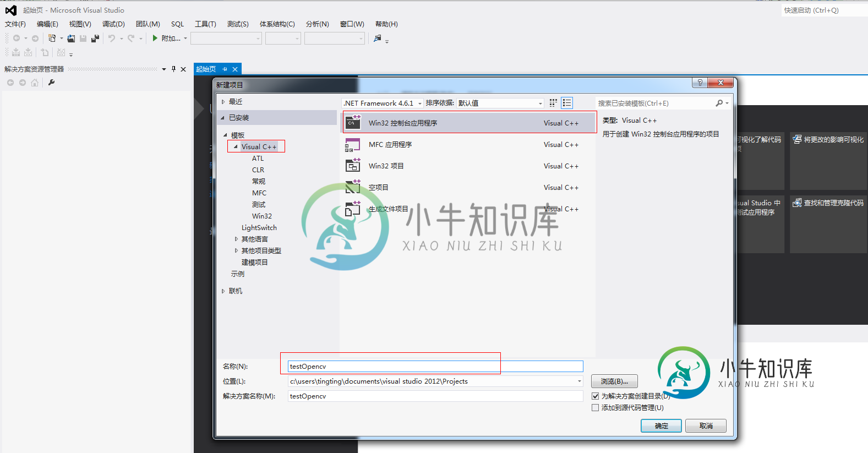Click the navigate forward toolbar icon
Screen dimensions: 868x453
pyautogui.click(x=35, y=39)
